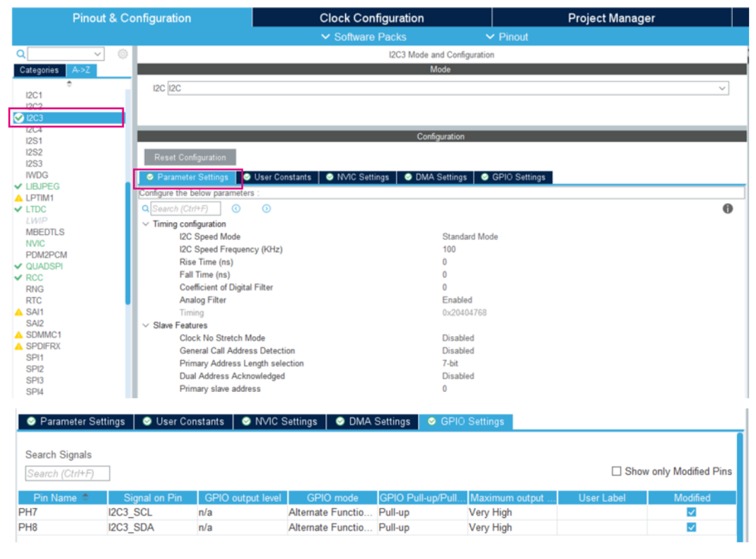Click the Search Signals input field
Image resolution: width=756 pixels, height=559 pixels.
click(x=67, y=473)
